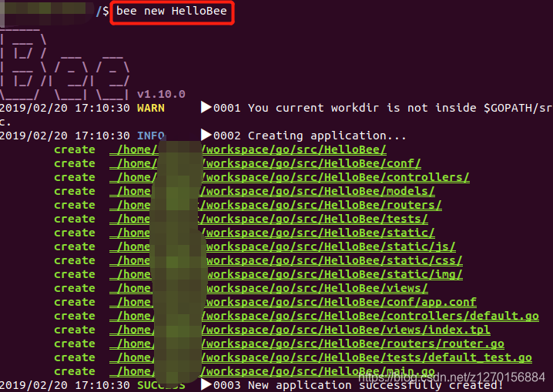Open the tests/default_test.go file path
The height and width of the screenshot is (392, 553).
320,357
